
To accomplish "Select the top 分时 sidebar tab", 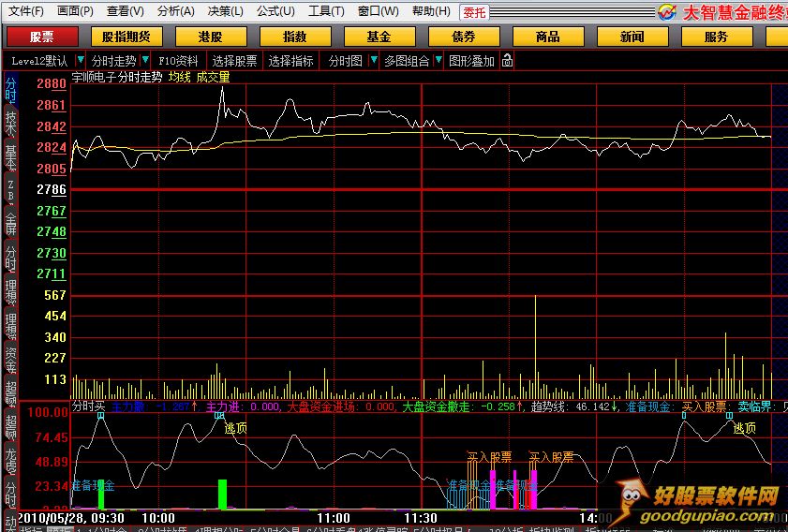I will [x=10, y=89].
